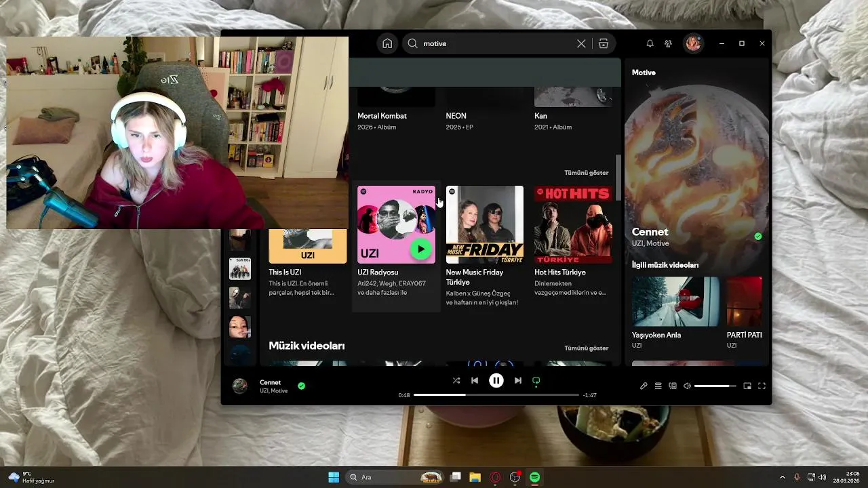Toggle liked checkmark beside Cennet in player bar
This screenshot has width=868, height=488.
coord(301,386)
